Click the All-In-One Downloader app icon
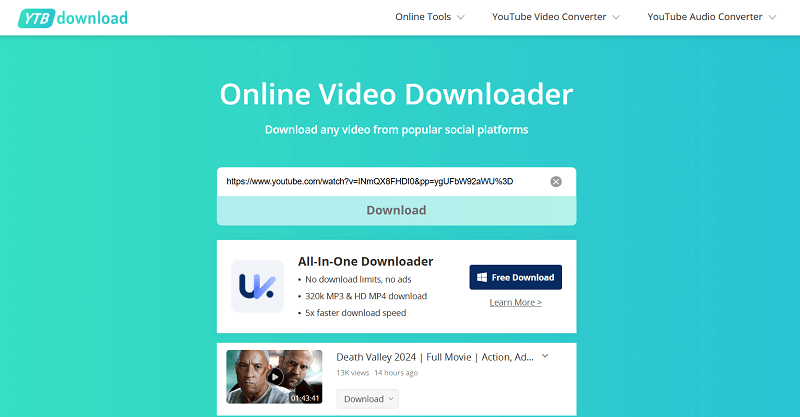This screenshot has height=417, width=800. pyautogui.click(x=257, y=286)
